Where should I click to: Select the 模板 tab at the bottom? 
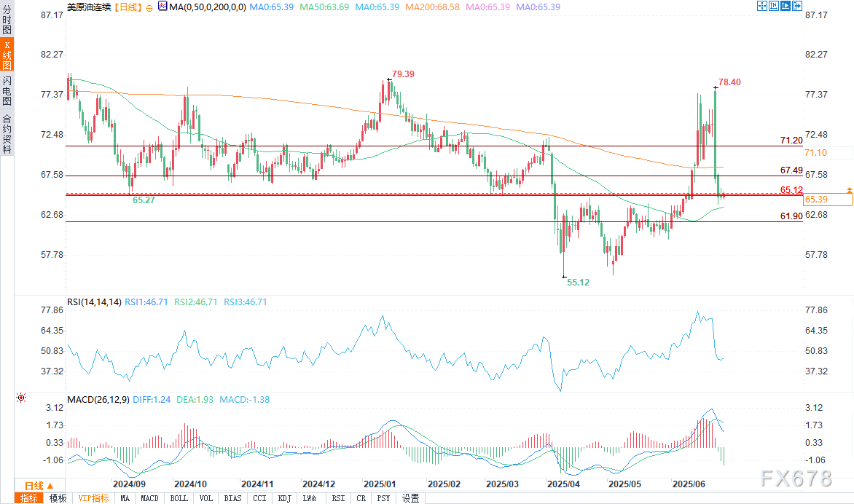[x=58, y=498]
